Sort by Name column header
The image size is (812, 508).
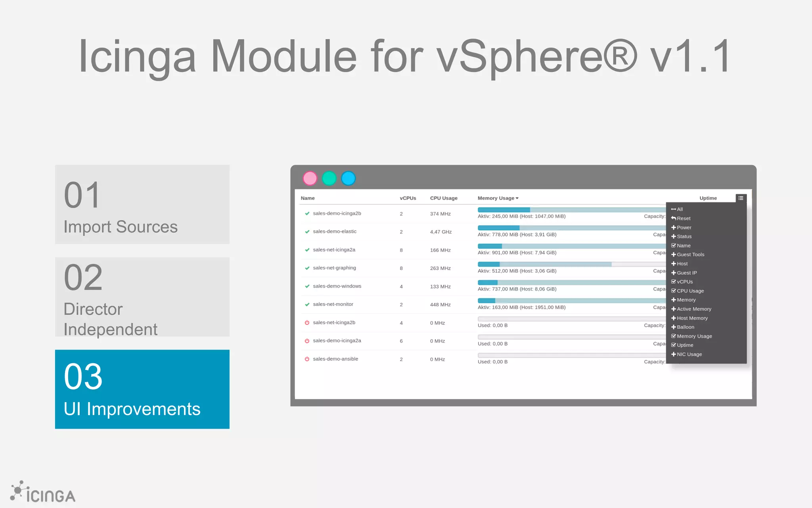pos(308,198)
